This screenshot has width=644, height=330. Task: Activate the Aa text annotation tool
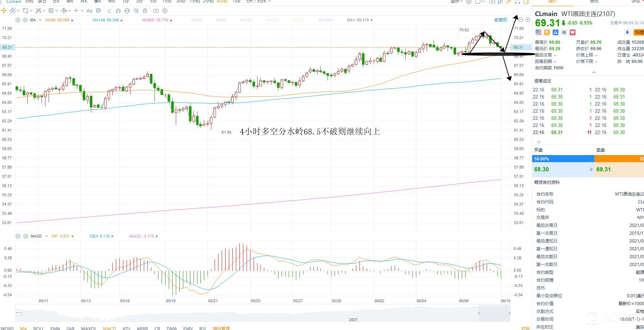90,11
